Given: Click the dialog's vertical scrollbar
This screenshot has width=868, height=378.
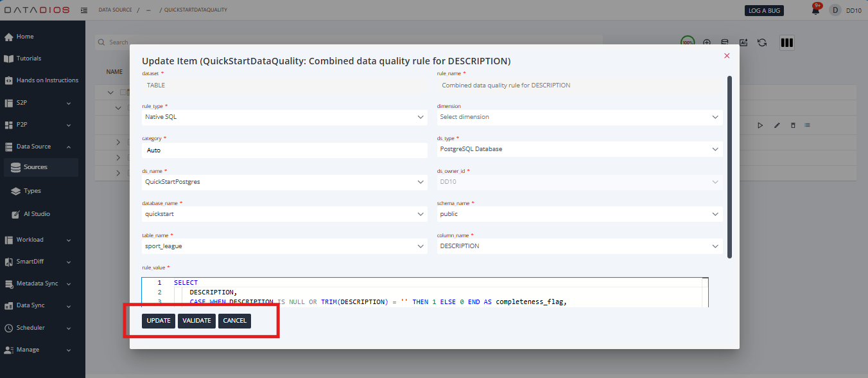Looking at the screenshot, I should click(729, 167).
